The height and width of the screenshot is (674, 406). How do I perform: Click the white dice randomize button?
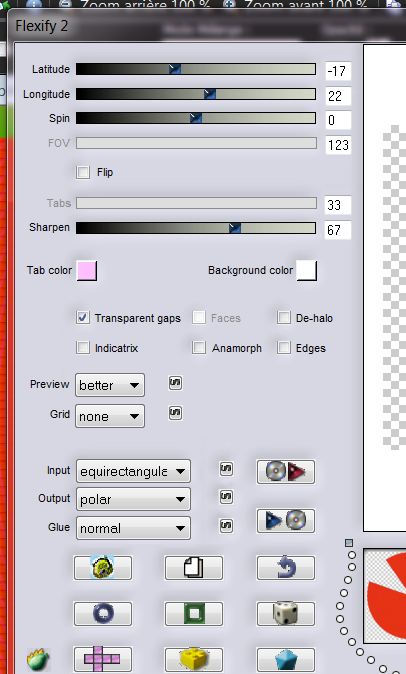tap(286, 613)
